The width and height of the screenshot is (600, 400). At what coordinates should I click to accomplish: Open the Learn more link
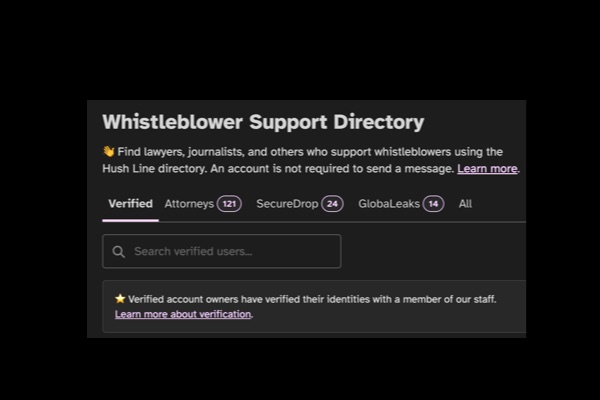click(x=487, y=168)
